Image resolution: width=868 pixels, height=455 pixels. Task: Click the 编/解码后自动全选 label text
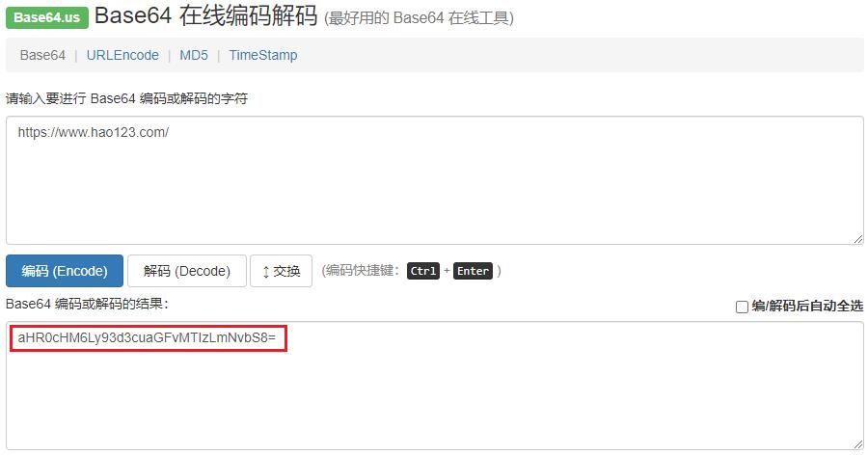click(807, 307)
